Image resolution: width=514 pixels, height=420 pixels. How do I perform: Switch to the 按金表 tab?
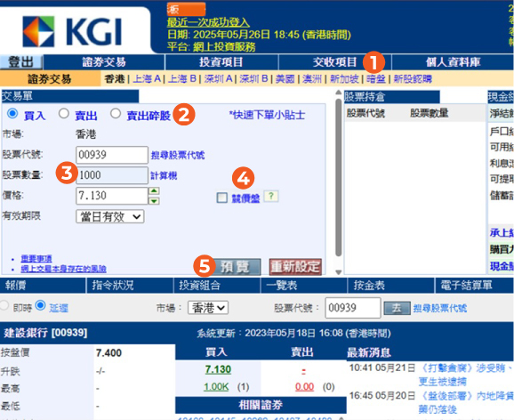click(391, 286)
